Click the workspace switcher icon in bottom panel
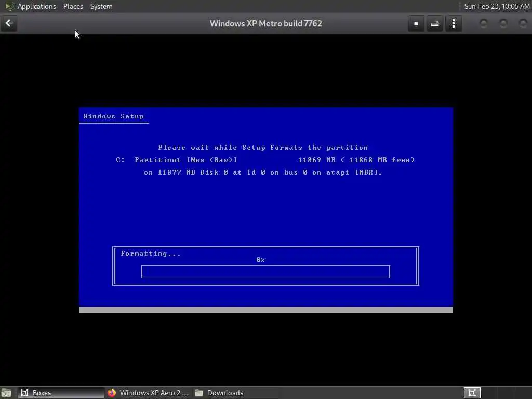The height and width of the screenshot is (399, 532). click(x=472, y=393)
